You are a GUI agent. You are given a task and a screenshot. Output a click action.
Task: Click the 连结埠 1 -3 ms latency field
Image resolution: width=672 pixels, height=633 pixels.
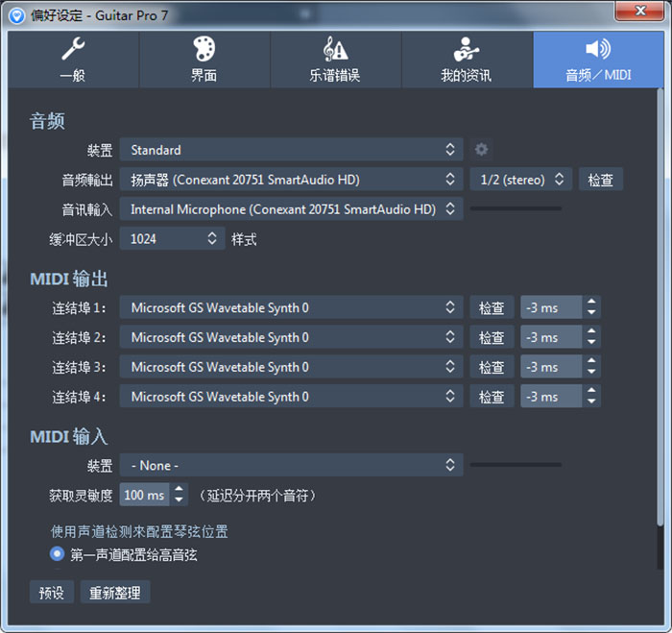[551, 307]
